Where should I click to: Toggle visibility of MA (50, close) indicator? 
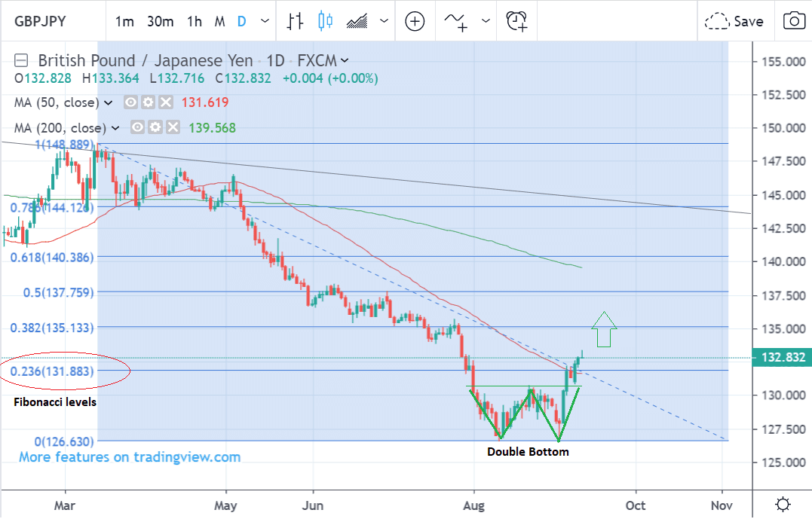click(x=131, y=102)
